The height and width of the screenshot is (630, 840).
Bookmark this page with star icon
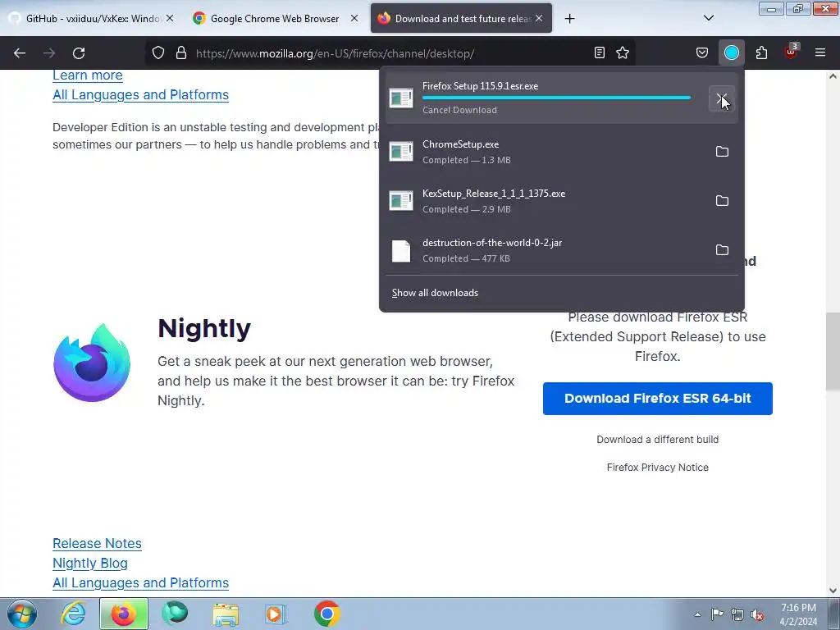(623, 52)
